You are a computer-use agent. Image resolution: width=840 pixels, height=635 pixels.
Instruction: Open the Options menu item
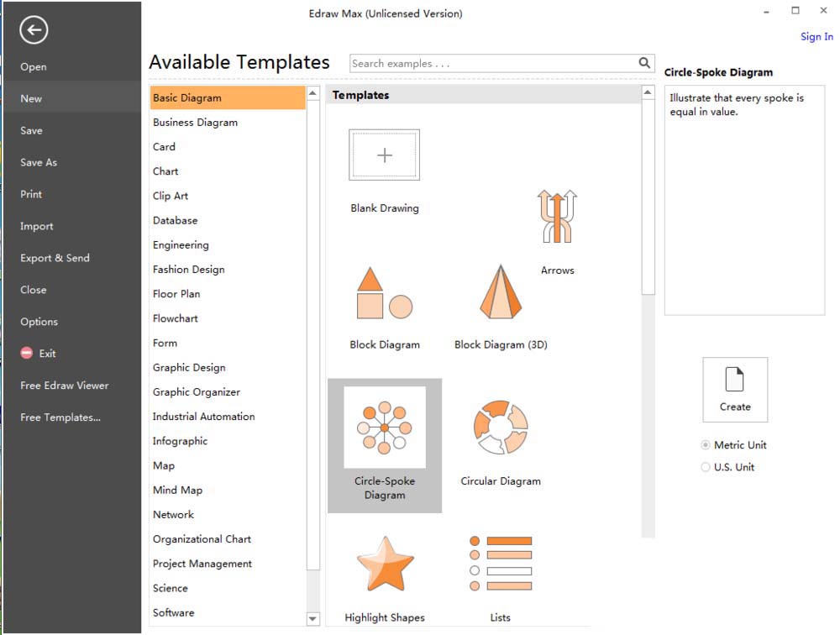[x=39, y=322]
